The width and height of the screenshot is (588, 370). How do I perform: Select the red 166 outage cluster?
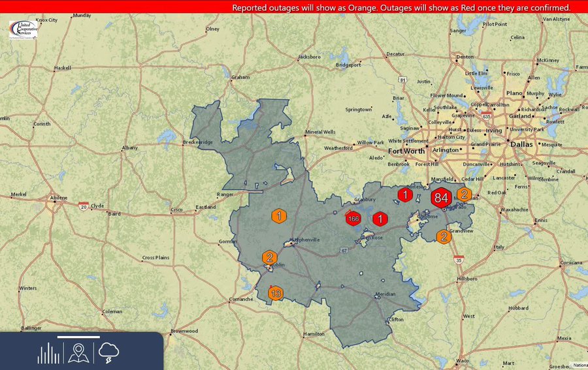353,219
